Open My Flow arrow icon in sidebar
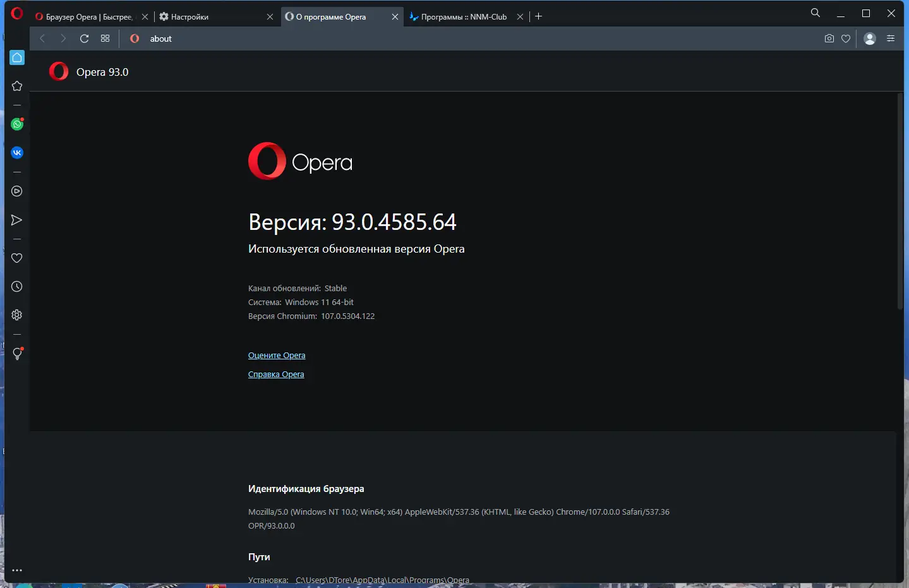909x588 pixels. click(x=17, y=220)
